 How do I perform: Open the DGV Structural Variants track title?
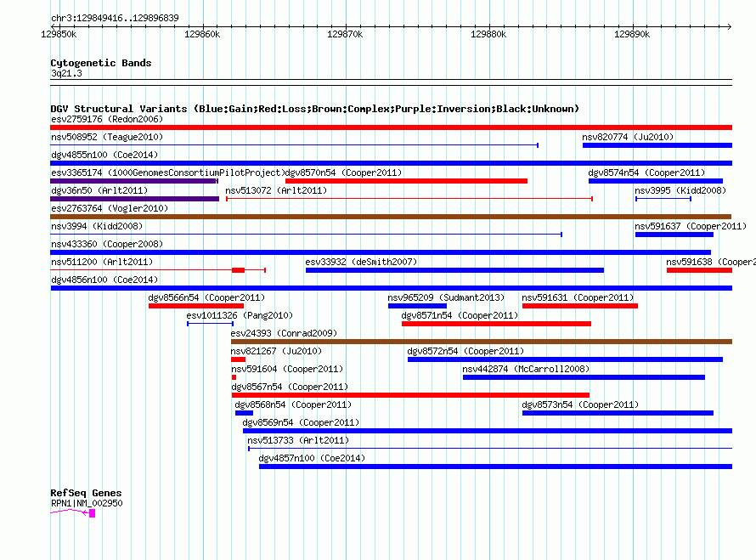tap(314, 109)
